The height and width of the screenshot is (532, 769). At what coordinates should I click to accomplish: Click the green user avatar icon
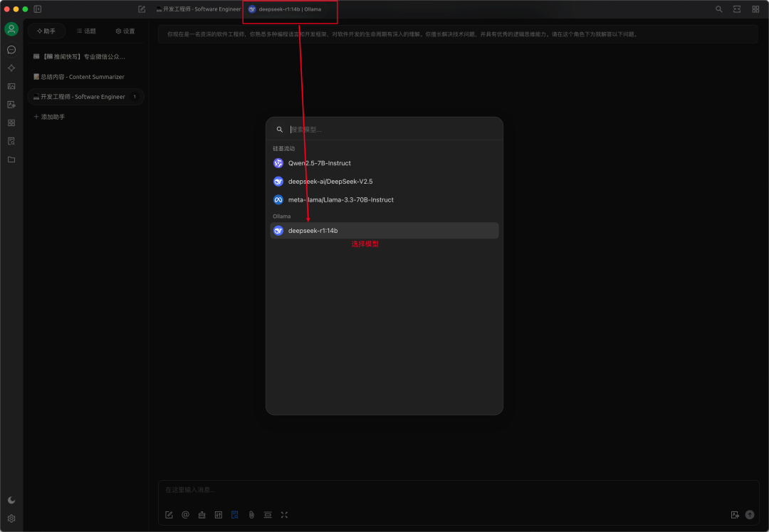point(11,29)
